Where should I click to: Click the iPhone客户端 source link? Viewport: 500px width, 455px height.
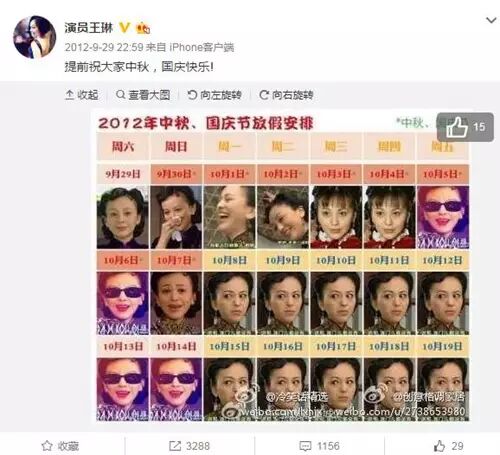tap(202, 47)
